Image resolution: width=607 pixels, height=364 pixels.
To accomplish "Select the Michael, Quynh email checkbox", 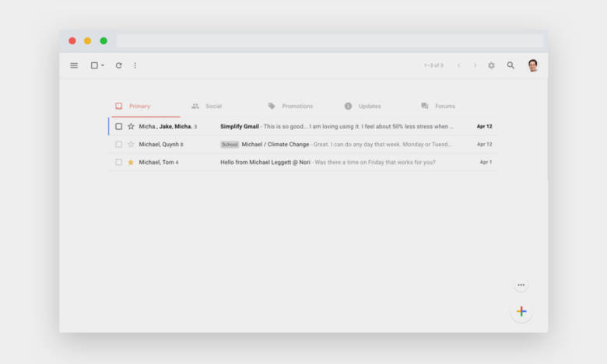I will [119, 144].
